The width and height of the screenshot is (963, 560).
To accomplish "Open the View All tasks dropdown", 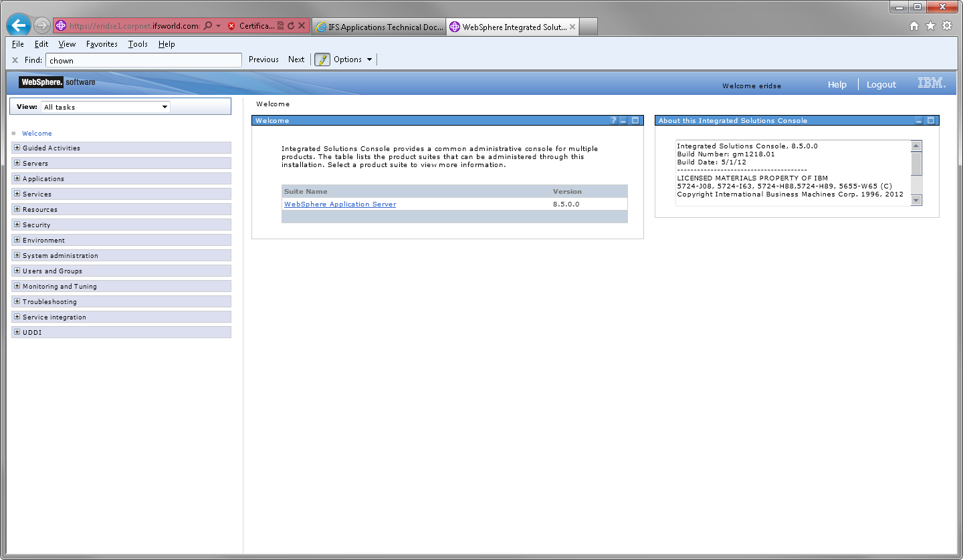I will (165, 106).
